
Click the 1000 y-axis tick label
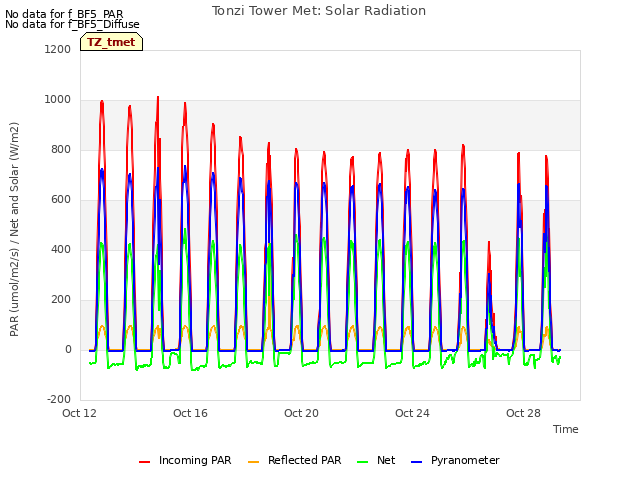(58, 100)
